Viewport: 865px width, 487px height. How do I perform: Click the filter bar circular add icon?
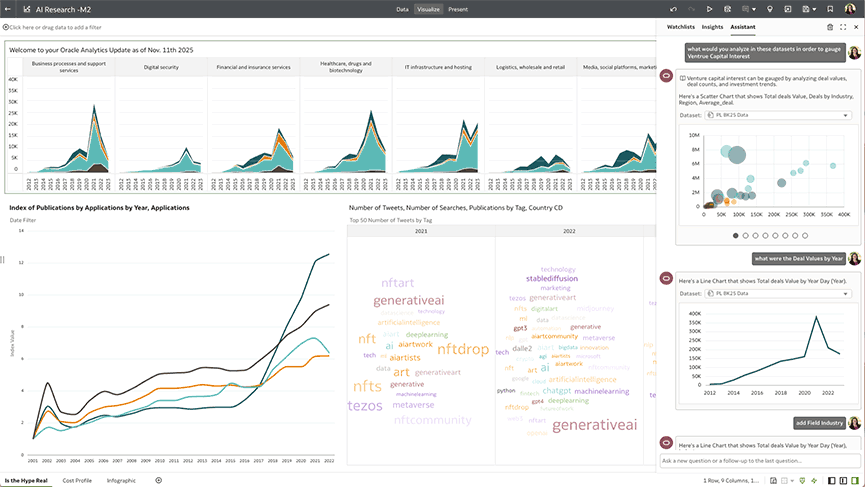tap(5, 27)
